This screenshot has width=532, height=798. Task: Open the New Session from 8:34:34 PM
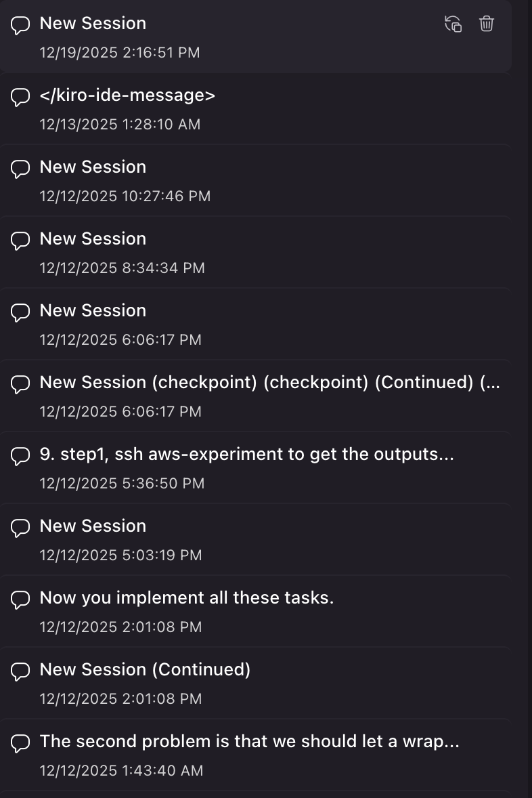click(x=93, y=238)
